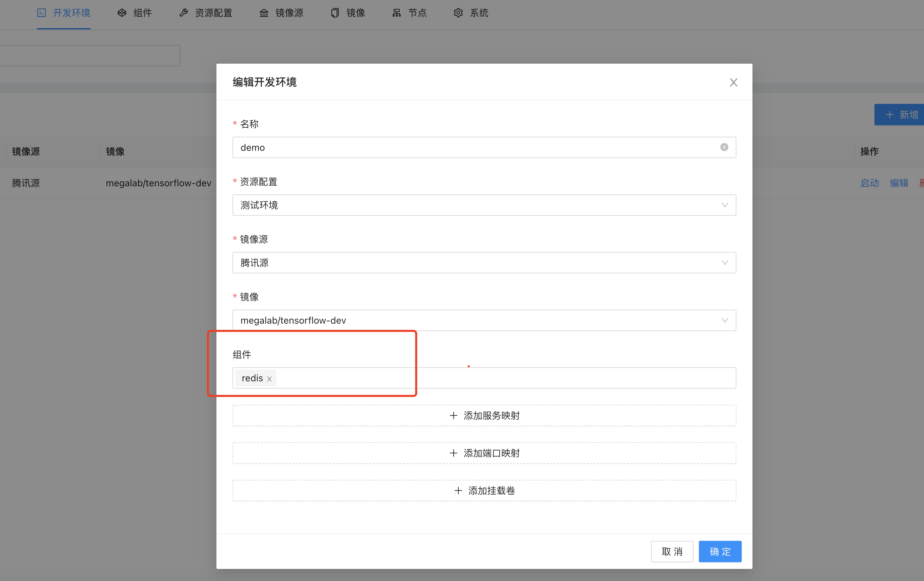
Task: Click the 添加端口映射 button
Action: pos(484,453)
